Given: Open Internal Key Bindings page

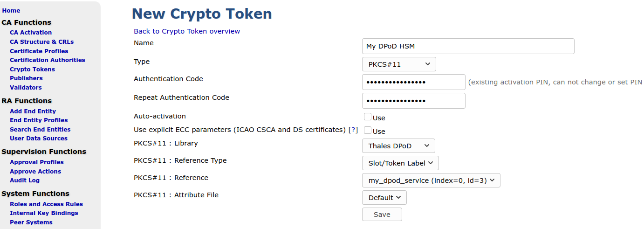Looking at the screenshot, I should click(44, 213).
